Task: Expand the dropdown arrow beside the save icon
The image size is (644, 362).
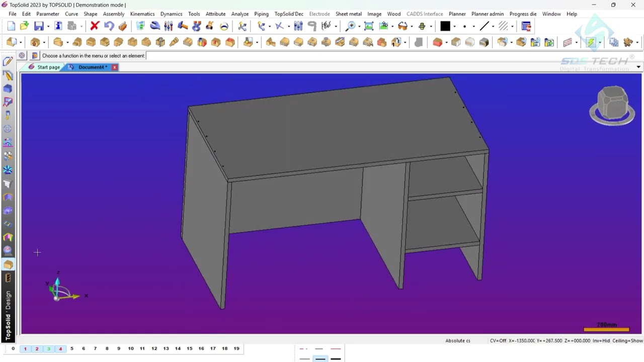Action: [48, 26]
